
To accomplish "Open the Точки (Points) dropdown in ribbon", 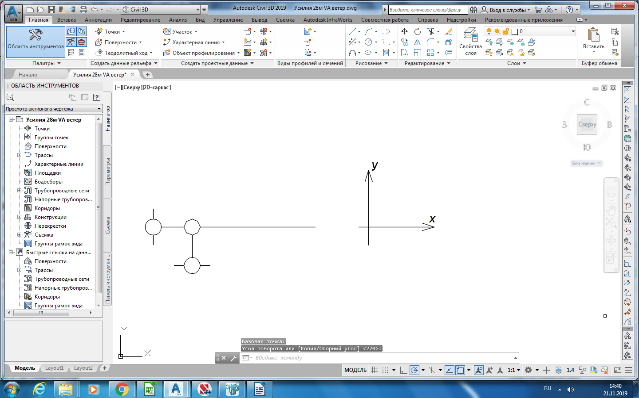I will [110, 31].
